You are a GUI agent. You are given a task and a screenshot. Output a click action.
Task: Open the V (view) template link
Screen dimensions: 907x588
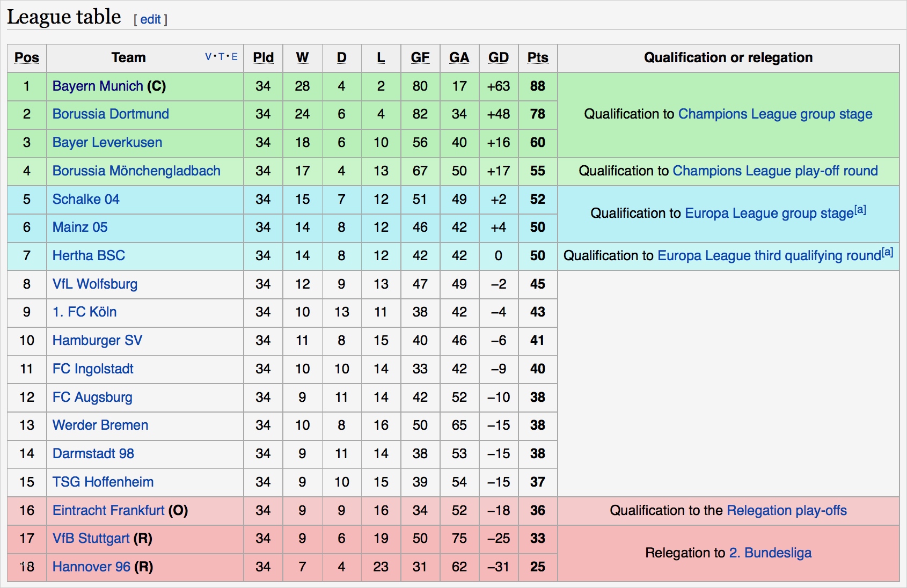[x=208, y=57]
